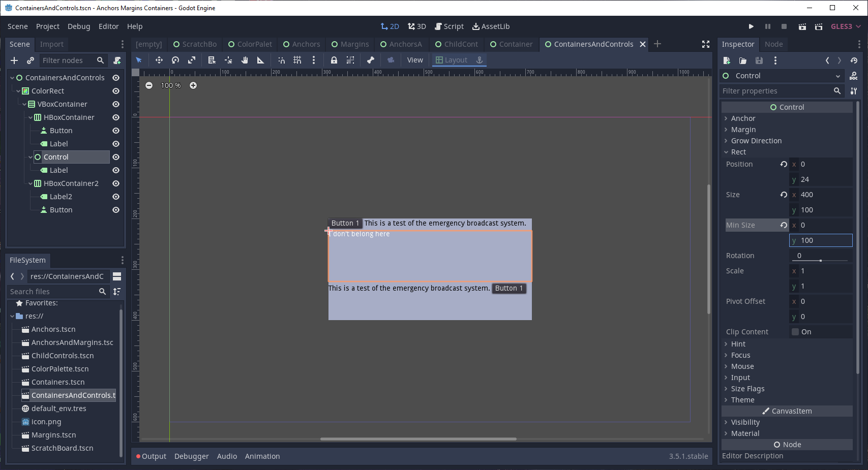Viewport: 868px width, 470px height.
Task: Open the Script editor from the top bar
Action: pos(450,26)
